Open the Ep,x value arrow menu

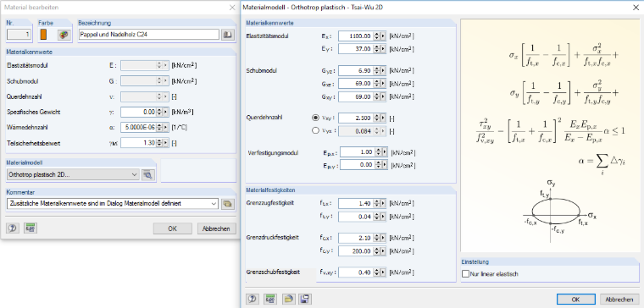(x=385, y=152)
